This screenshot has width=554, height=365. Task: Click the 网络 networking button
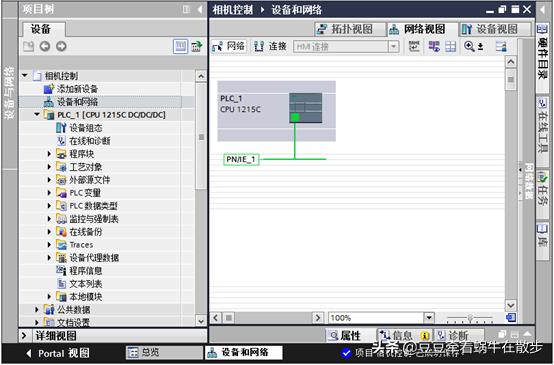[x=229, y=46]
